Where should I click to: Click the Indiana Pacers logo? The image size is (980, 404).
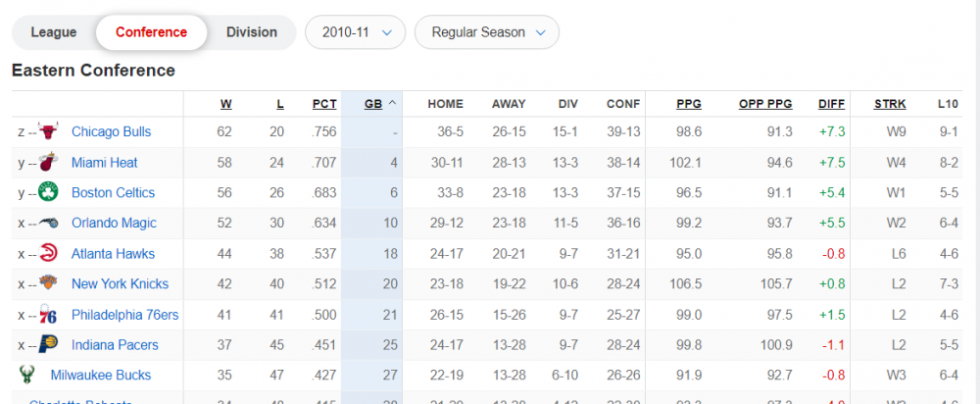point(49,345)
